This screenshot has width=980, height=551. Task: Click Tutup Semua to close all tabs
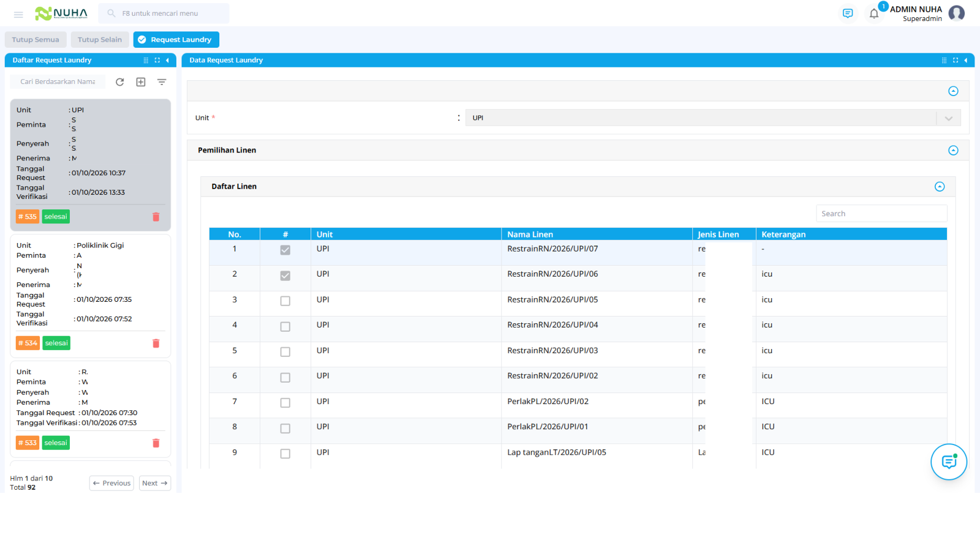tap(36, 40)
